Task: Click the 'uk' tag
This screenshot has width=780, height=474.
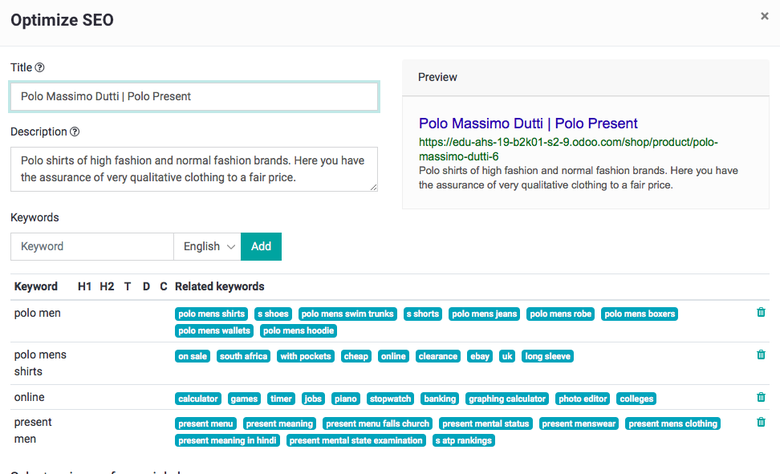Action: click(x=507, y=356)
